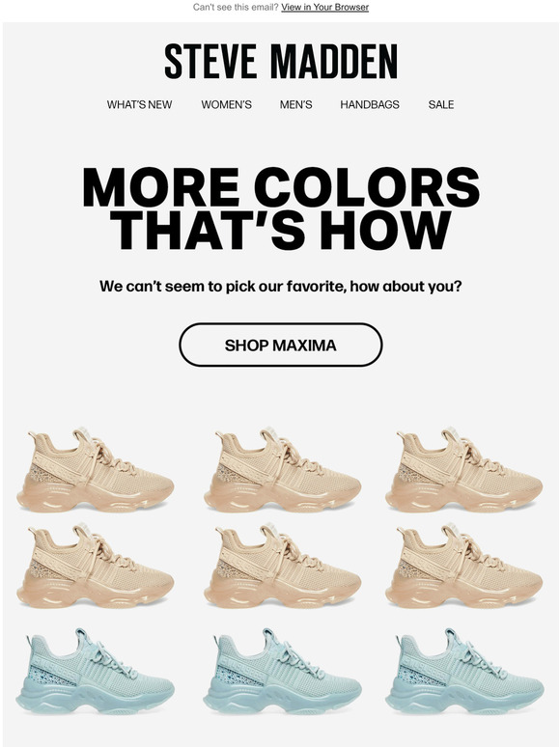Screen dimensions: 560x747
Task: Choose the second-row right beige sneaker
Action: click(463, 566)
